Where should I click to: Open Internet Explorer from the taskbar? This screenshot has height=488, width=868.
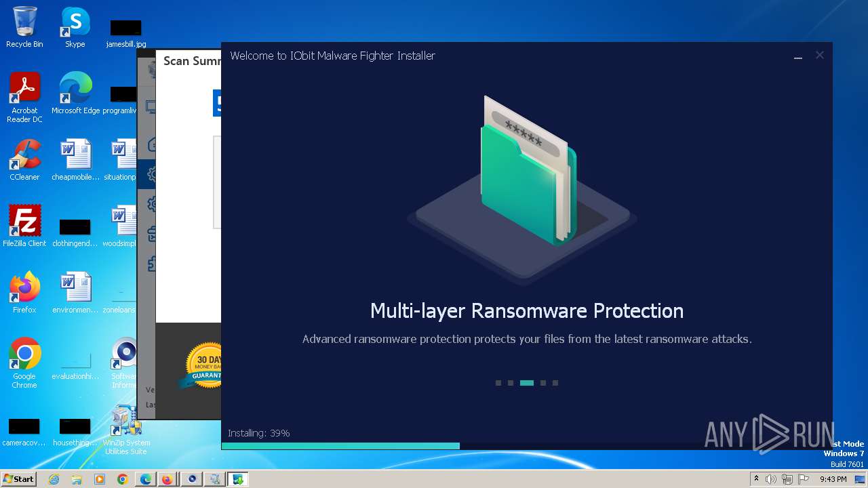pos(54,479)
